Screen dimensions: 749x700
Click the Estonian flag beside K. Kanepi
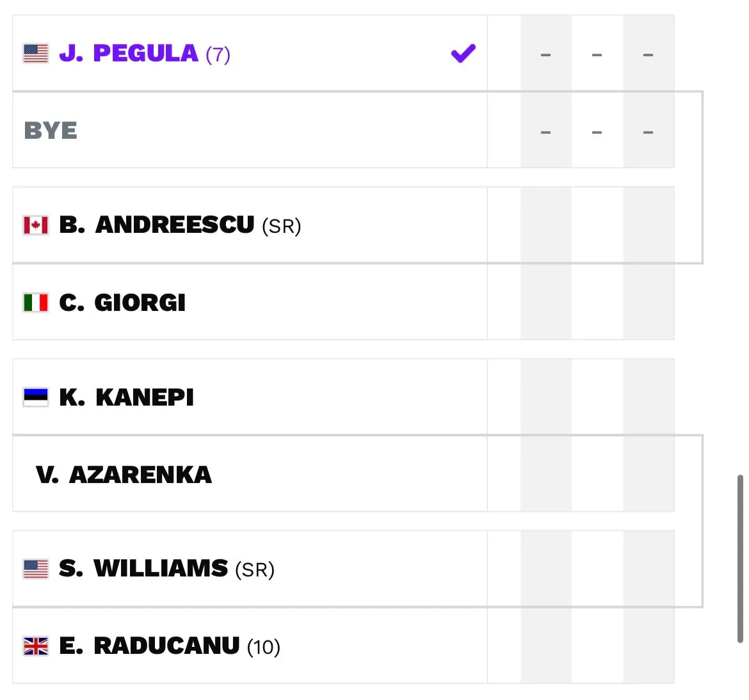(x=36, y=397)
